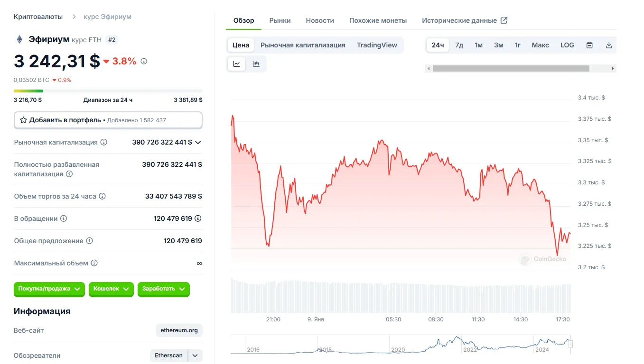Select the line chart view icon

[237, 64]
